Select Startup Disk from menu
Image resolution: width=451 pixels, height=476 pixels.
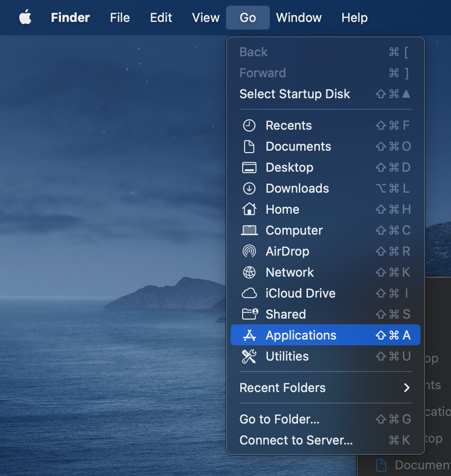(295, 94)
